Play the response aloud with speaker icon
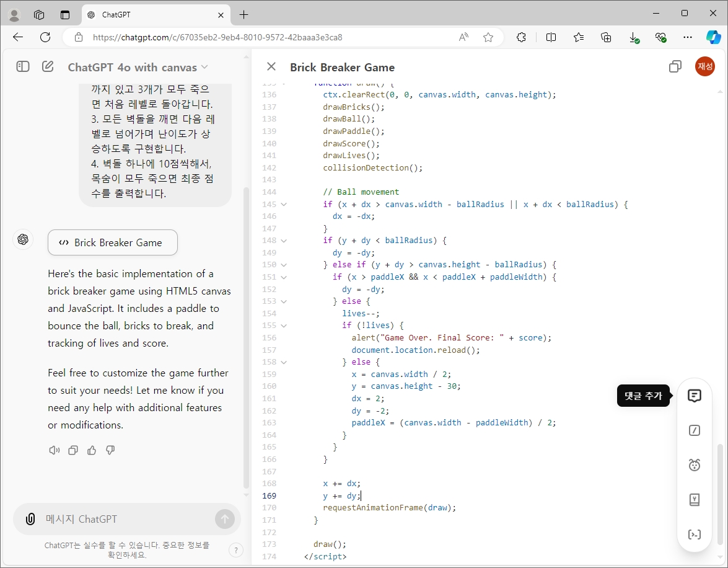This screenshot has height=568, width=728. tap(55, 450)
